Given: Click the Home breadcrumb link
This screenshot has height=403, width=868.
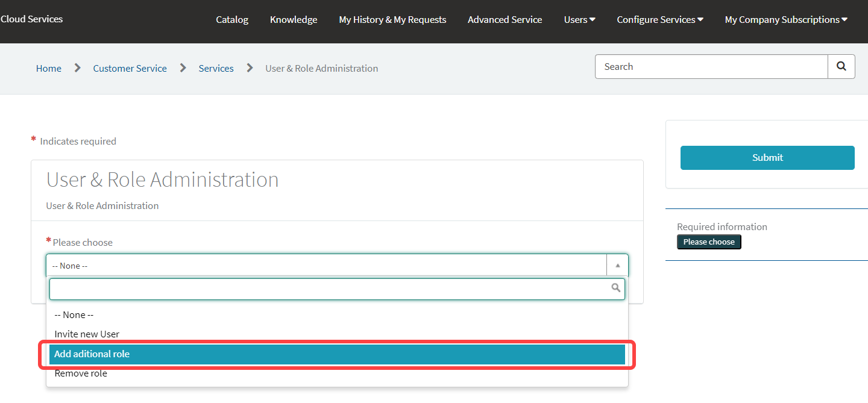Looking at the screenshot, I should click(49, 69).
